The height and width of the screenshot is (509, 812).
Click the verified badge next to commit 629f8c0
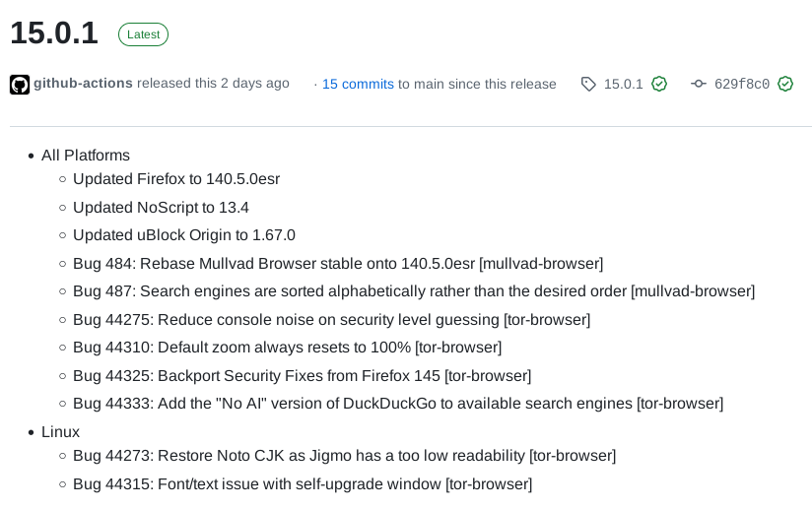(785, 85)
